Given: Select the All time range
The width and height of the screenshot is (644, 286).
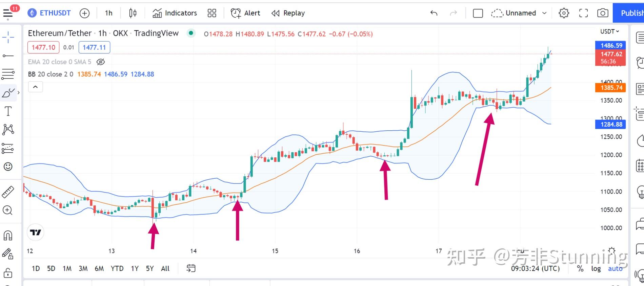Looking at the screenshot, I should click(165, 268).
